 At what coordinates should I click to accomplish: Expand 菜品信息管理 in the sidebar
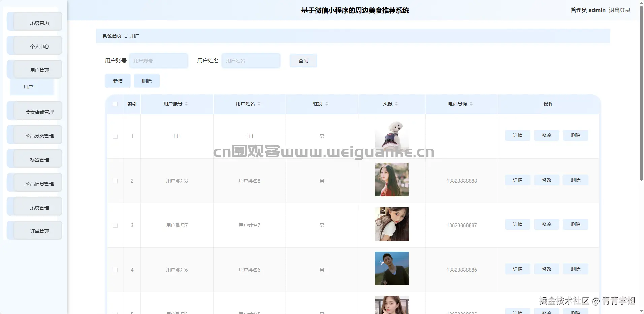pos(35,183)
